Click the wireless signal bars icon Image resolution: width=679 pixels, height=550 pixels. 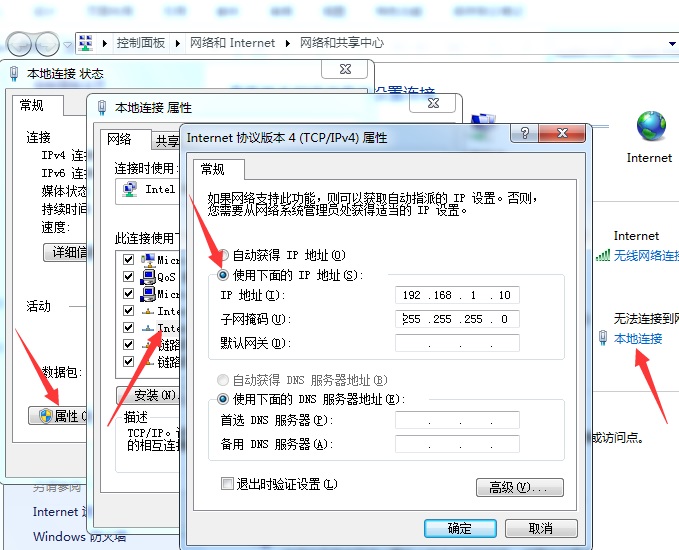pos(603,255)
